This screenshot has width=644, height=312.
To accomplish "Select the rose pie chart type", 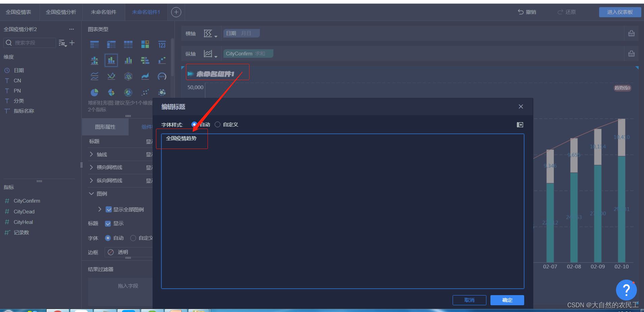I will point(111,92).
